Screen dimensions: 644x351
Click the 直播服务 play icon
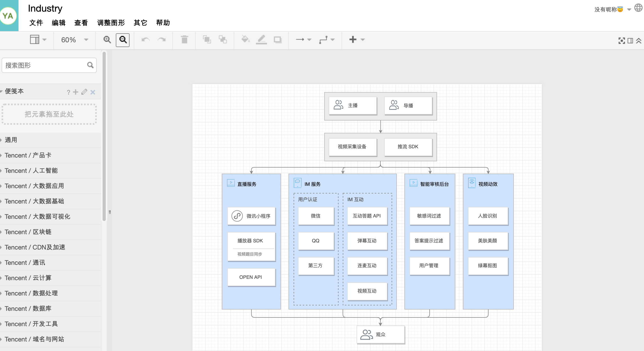231,183
